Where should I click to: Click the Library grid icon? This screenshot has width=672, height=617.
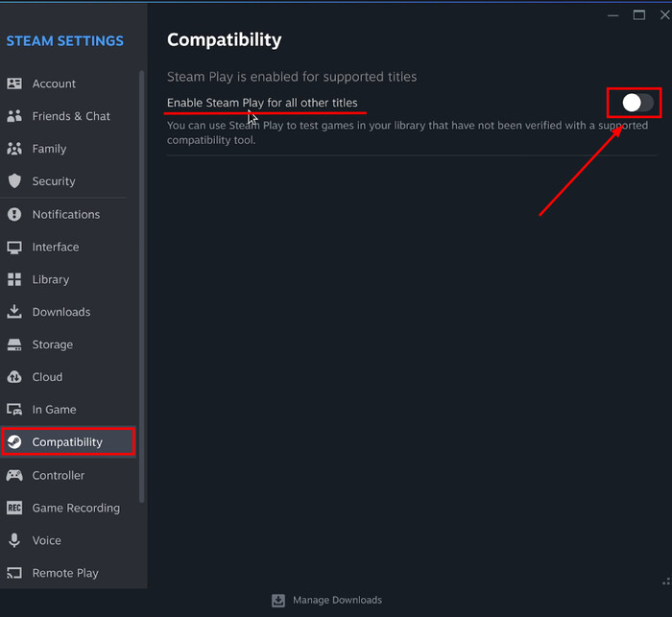[x=14, y=279]
